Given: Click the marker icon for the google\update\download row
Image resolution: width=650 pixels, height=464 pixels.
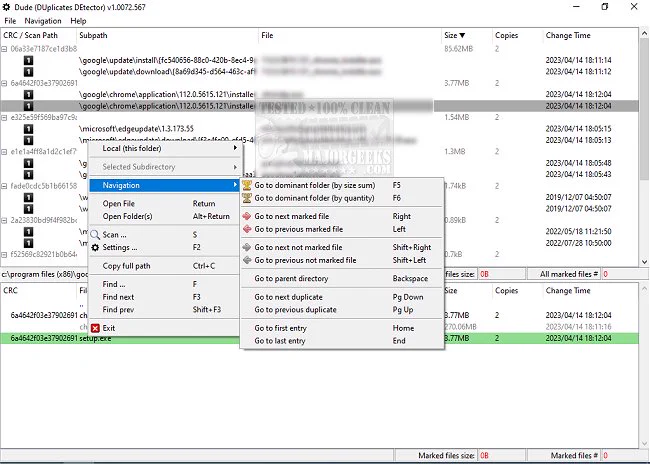Looking at the screenshot, I should (x=28, y=72).
